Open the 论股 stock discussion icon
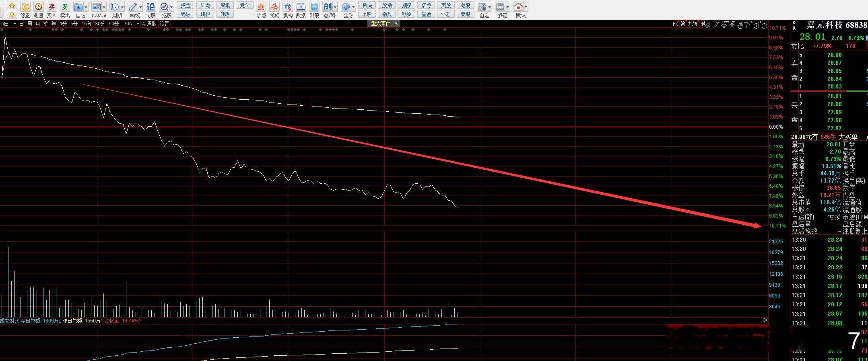The height and width of the screenshot is (361, 868). (151, 7)
